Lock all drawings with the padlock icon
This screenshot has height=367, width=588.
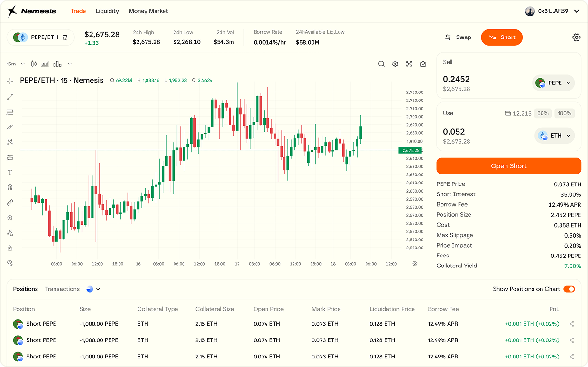pos(9,248)
